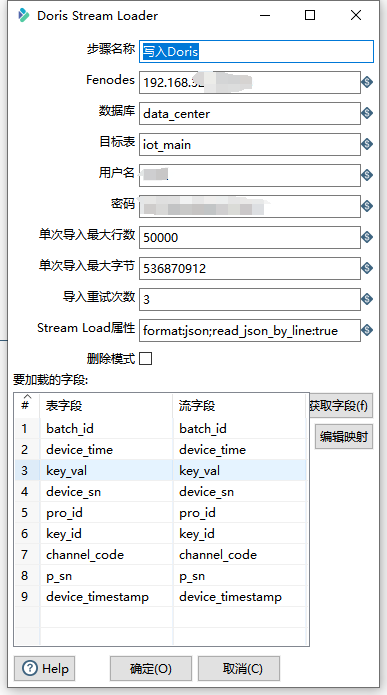The width and height of the screenshot is (387, 695).
Task: Click the variable icon next to the 目标表 field
Action: (367, 144)
